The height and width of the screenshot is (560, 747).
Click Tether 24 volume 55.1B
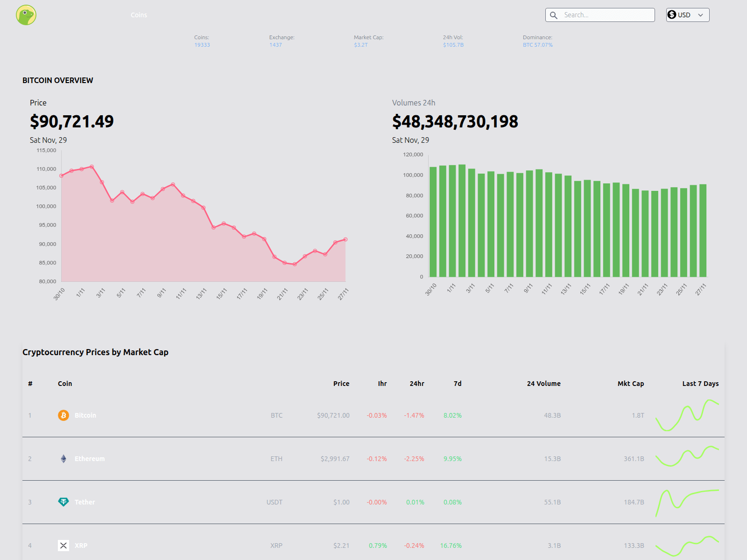click(x=552, y=502)
